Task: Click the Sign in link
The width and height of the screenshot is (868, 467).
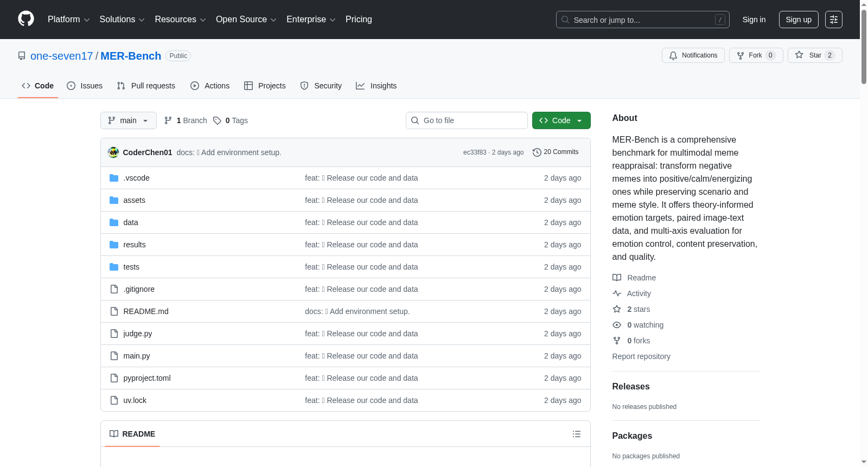Action: point(754,20)
